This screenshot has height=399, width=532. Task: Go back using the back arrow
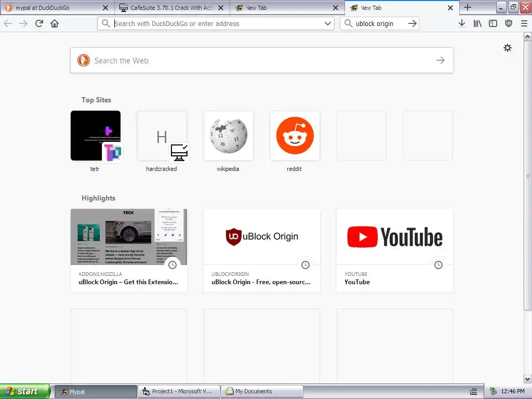coord(8,23)
